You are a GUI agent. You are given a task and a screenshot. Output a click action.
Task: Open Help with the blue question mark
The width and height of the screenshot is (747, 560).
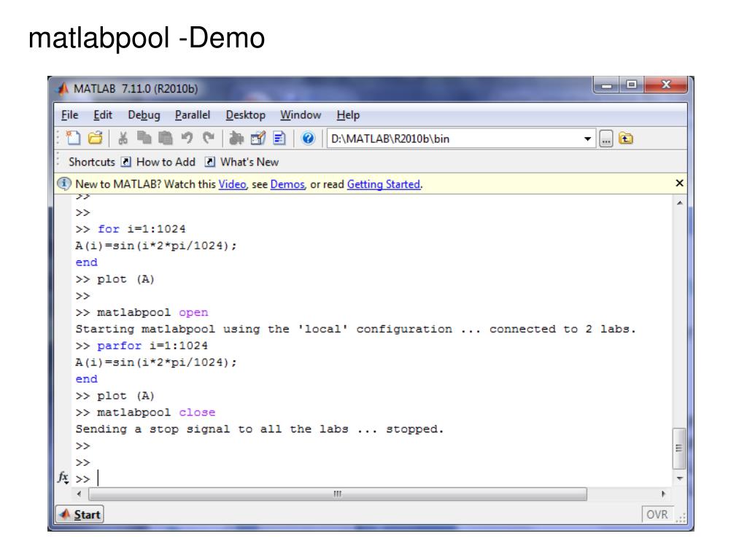[x=309, y=138]
